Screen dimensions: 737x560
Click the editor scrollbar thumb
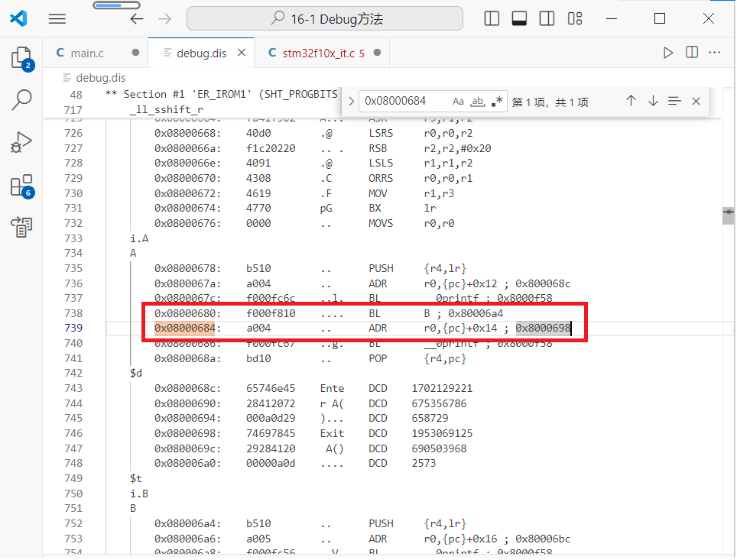[727, 214]
